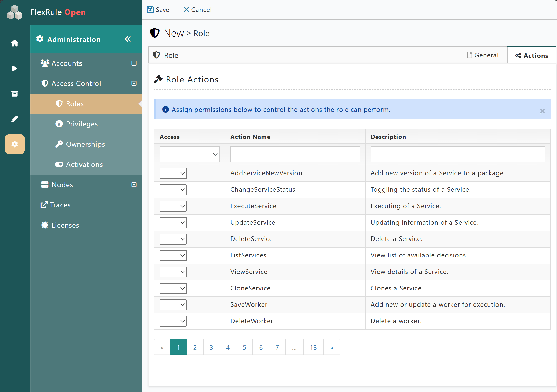Expand the Accounts section
557x392 pixels.
pyautogui.click(x=134, y=63)
